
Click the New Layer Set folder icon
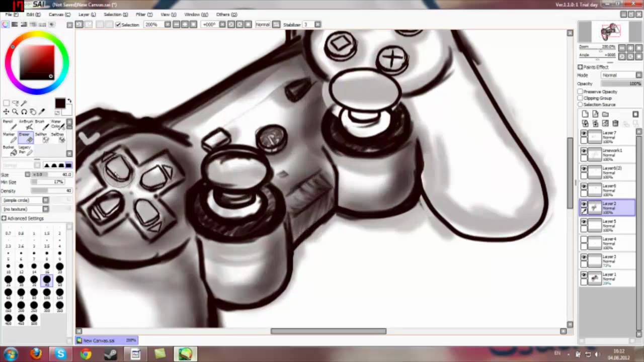(x=605, y=114)
